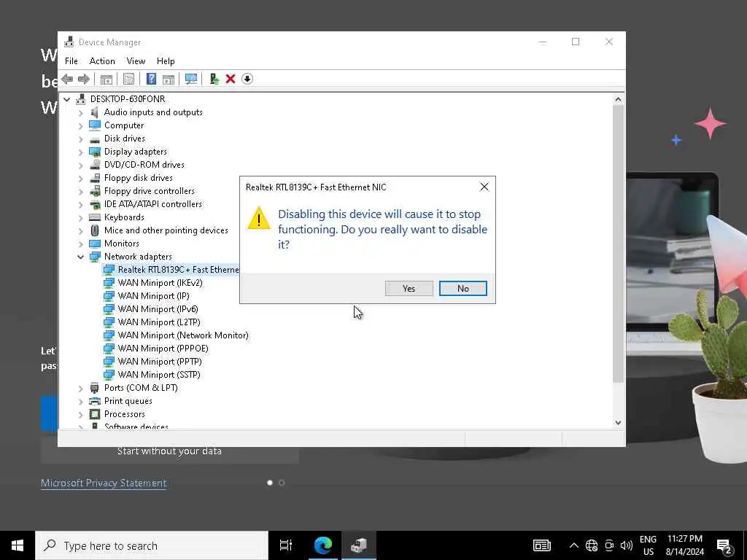Toggle the Show/Hide Action Pane toolbar icon
Image resolution: width=747 pixels, height=560 pixels.
[169, 79]
